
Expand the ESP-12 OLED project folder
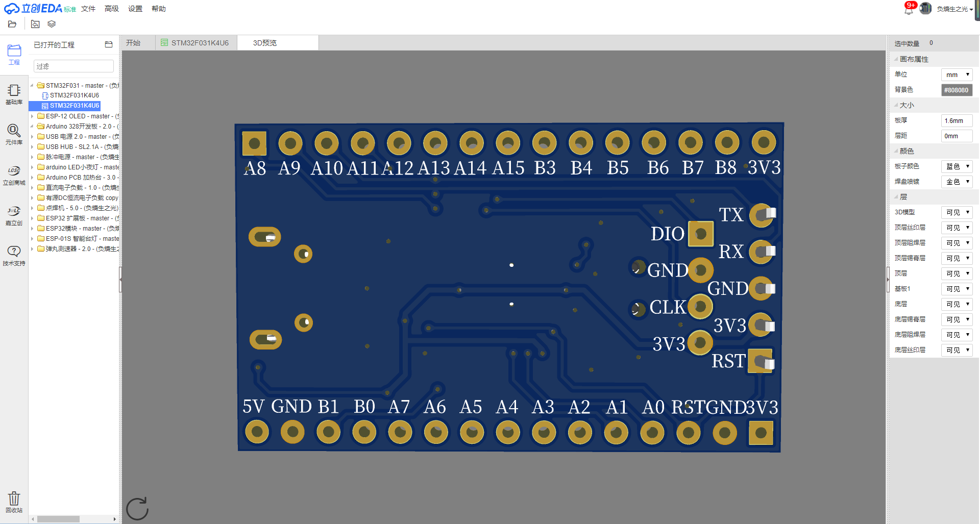[x=32, y=116]
